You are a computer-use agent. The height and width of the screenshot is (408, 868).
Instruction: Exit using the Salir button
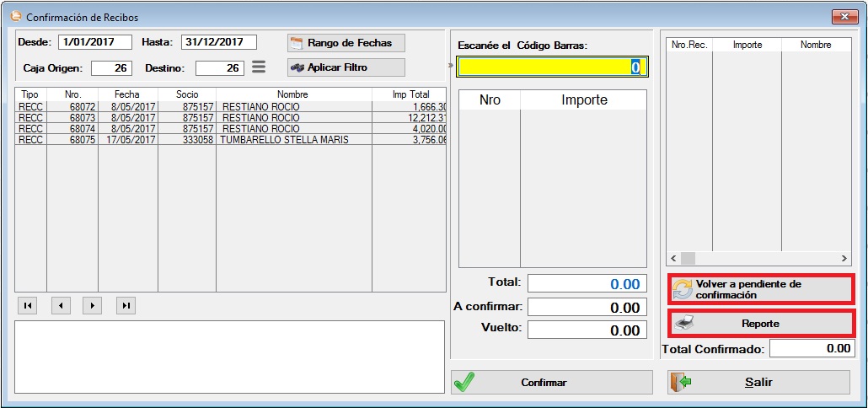[x=758, y=382]
